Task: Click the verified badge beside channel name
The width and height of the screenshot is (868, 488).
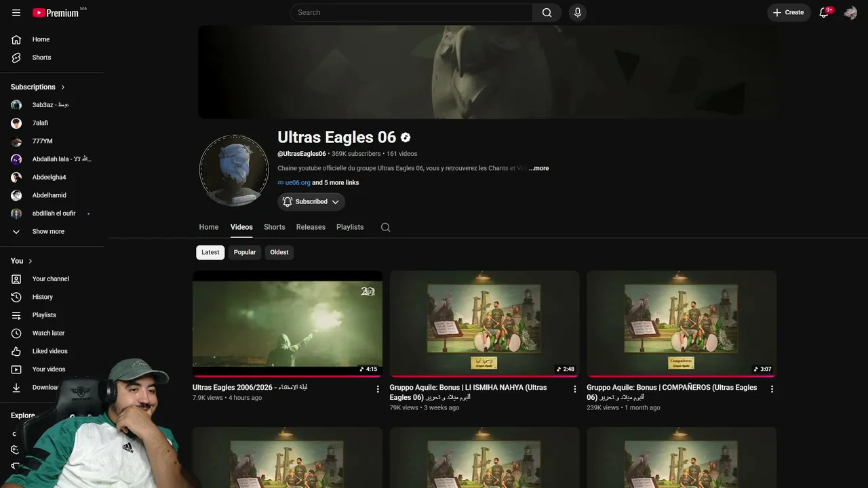Action: pos(406,138)
